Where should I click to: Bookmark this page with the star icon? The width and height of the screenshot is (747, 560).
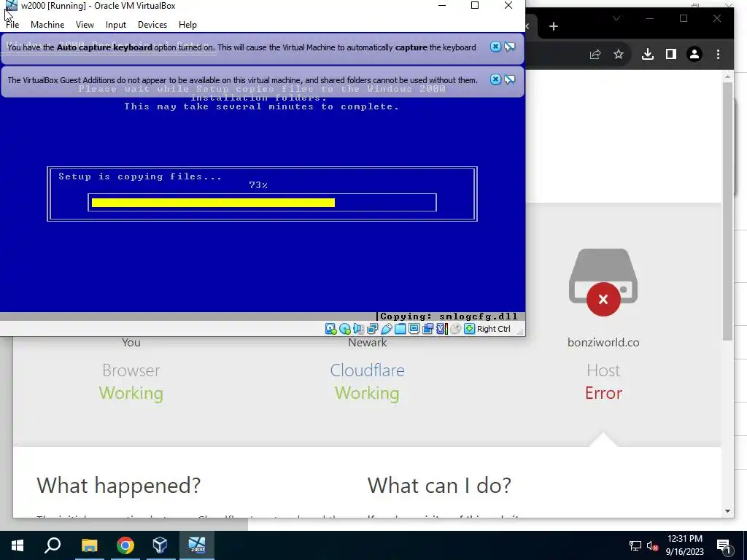pyautogui.click(x=619, y=54)
